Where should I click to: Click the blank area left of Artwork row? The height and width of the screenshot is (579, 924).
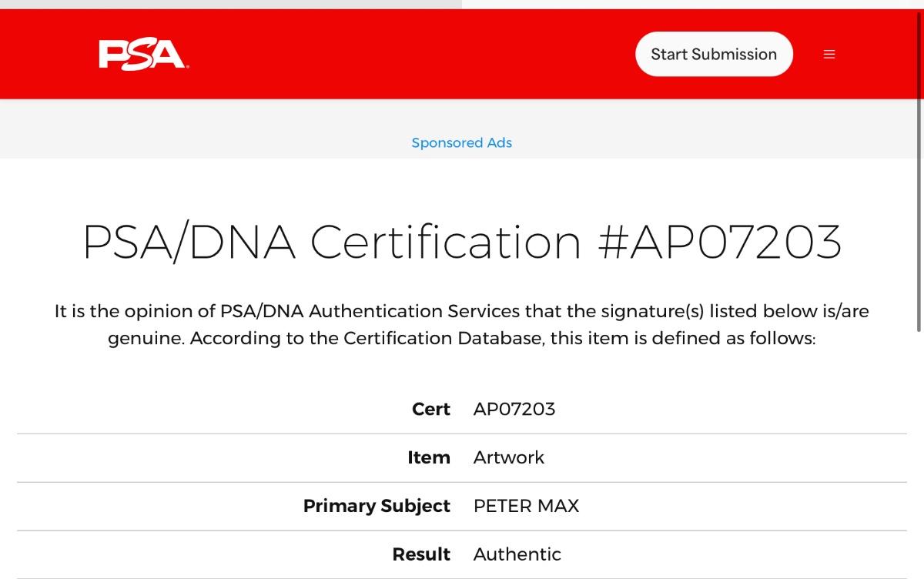(208, 457)
